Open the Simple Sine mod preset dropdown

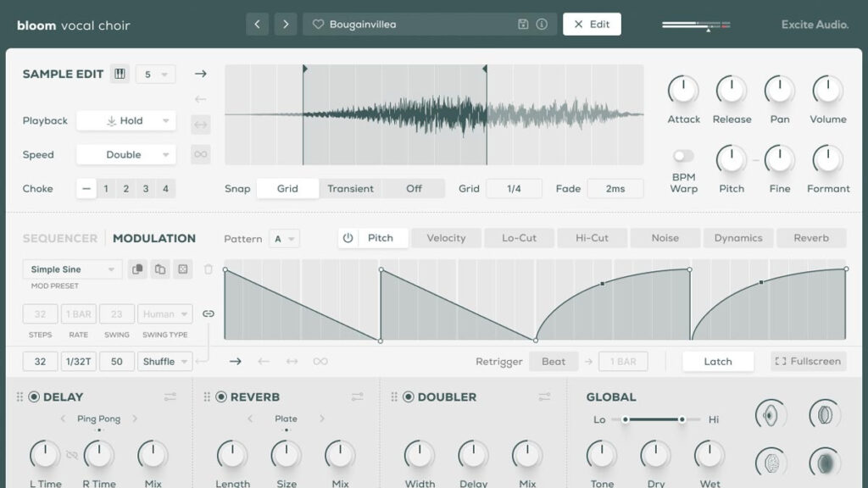72,269
